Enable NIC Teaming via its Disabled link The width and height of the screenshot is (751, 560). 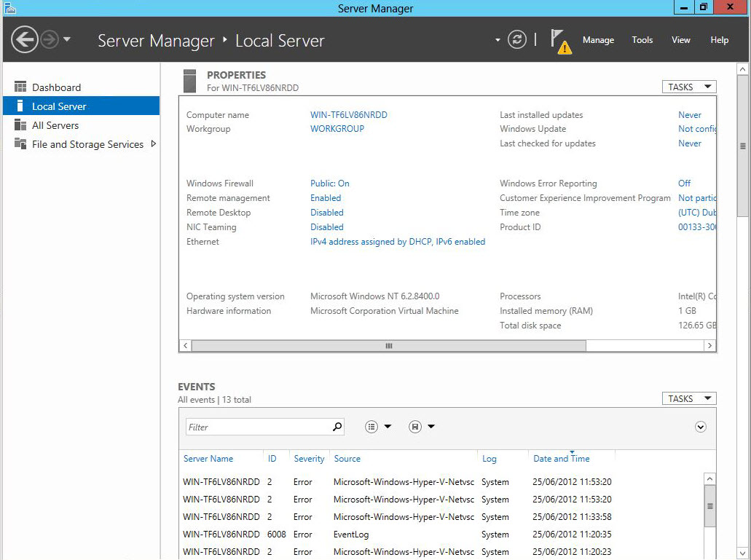pos(326,226)
